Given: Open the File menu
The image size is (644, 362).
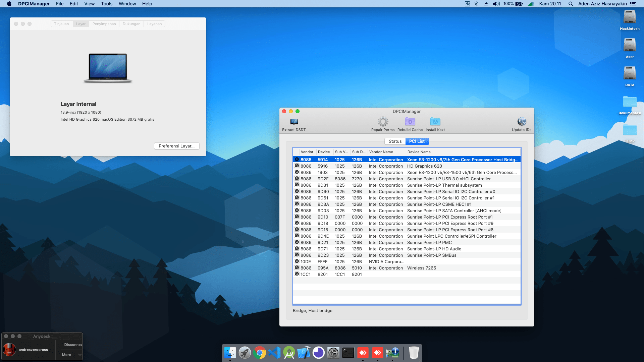Looking at the screenshot, I should (x=60, y=4).
